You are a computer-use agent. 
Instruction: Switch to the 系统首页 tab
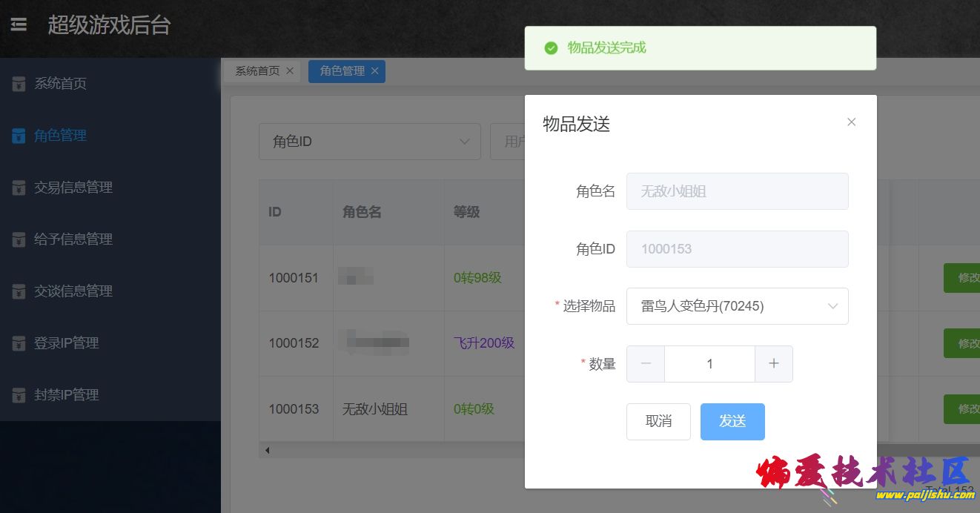tap(257, 70)
